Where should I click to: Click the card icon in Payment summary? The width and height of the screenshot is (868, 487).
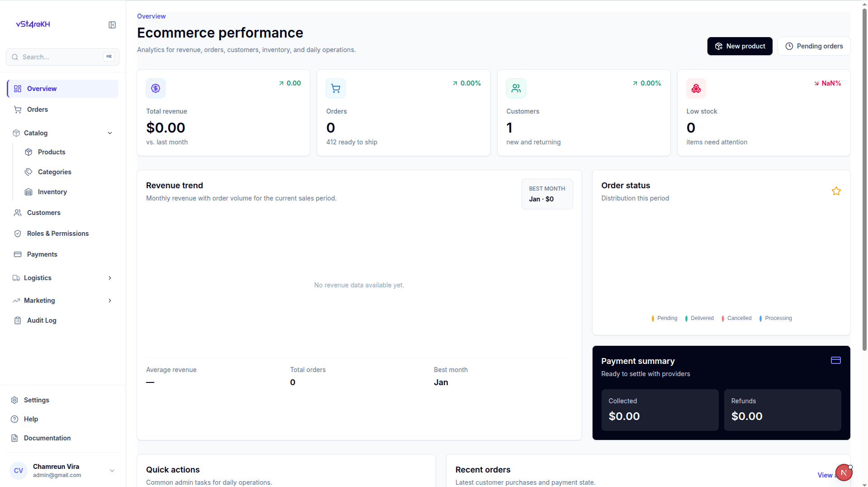(836, 360)
